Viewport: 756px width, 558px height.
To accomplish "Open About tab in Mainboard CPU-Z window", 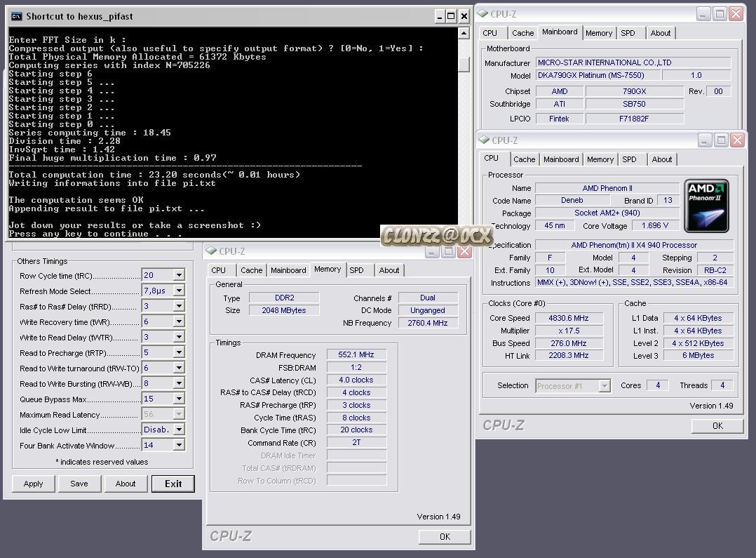I will tap(661, 33).
